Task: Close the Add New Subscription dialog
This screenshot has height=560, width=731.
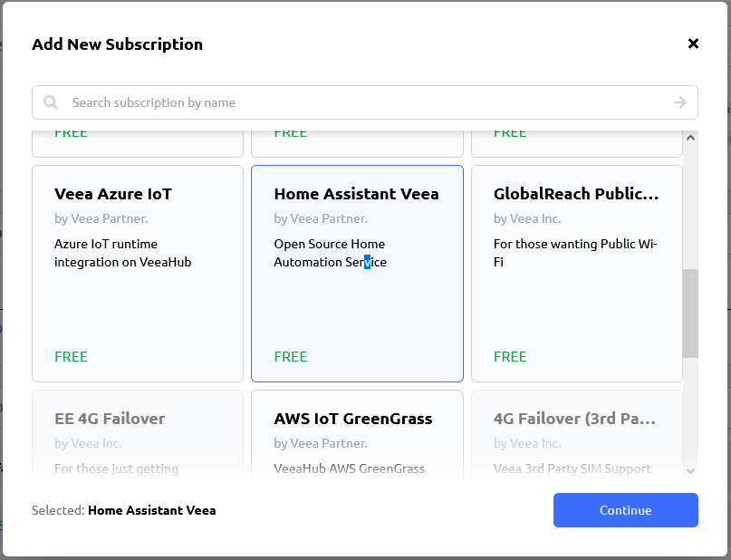Action: pos(693,43)
